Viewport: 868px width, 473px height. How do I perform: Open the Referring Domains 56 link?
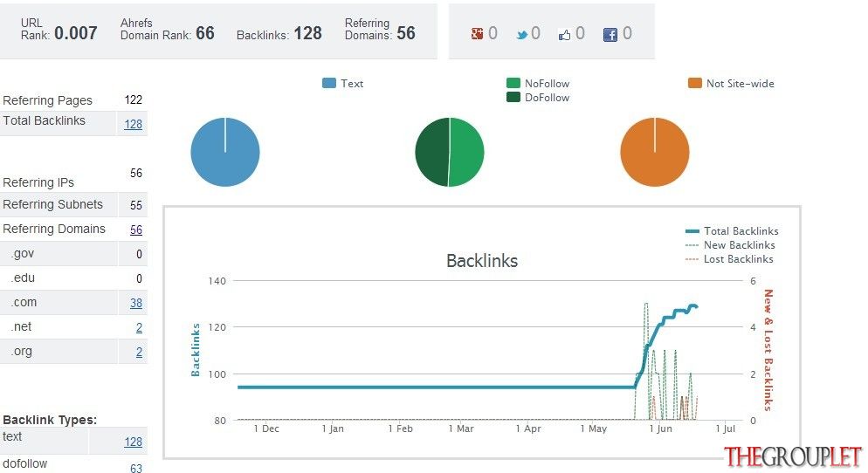point(136,230)
